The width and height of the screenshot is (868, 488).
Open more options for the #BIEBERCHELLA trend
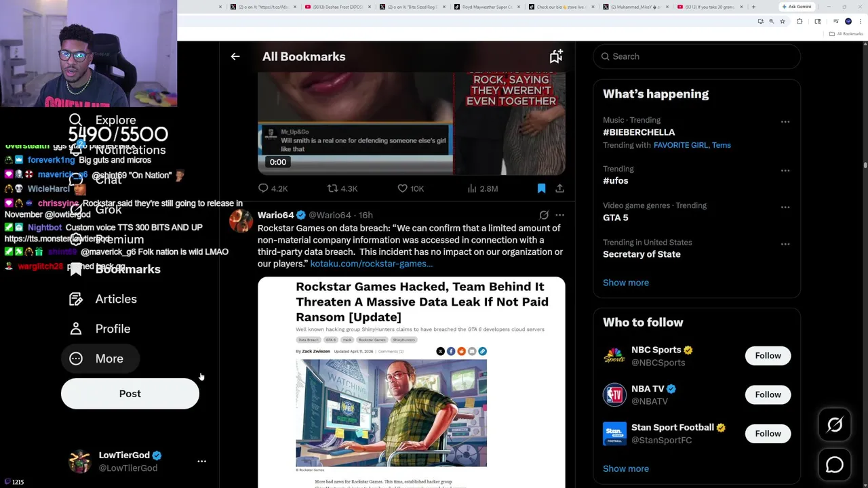(x=785, y=122)
